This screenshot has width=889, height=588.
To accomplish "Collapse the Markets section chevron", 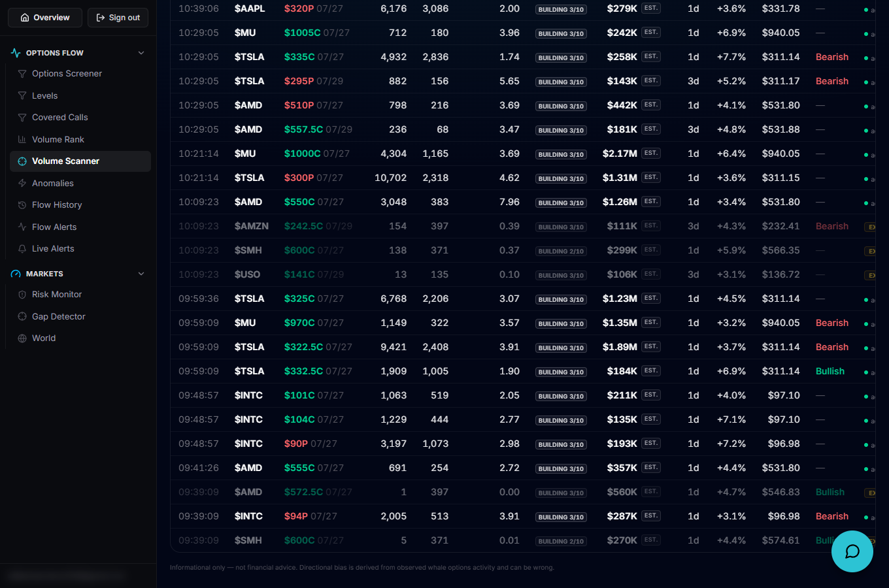I will click(141, 274).
